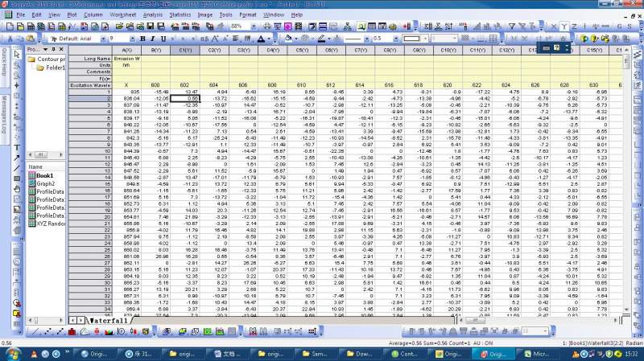
Task: Switch to the Waterfall sheet tab
Action: [109, 320]
